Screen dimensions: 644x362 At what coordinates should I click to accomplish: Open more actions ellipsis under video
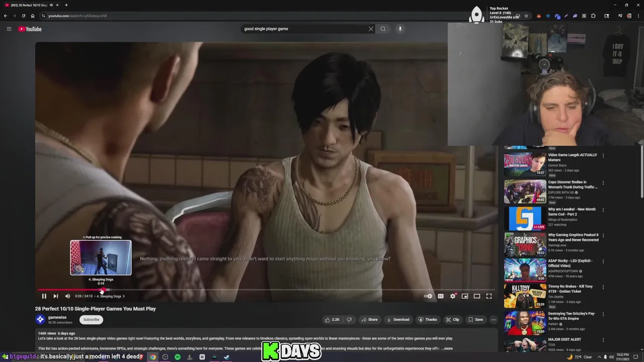pos(493,319)
